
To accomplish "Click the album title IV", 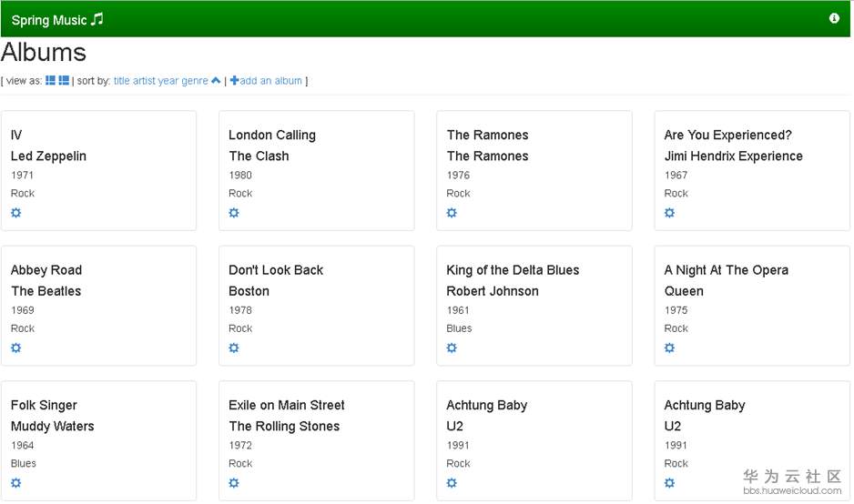I will [x=16, y=135].
